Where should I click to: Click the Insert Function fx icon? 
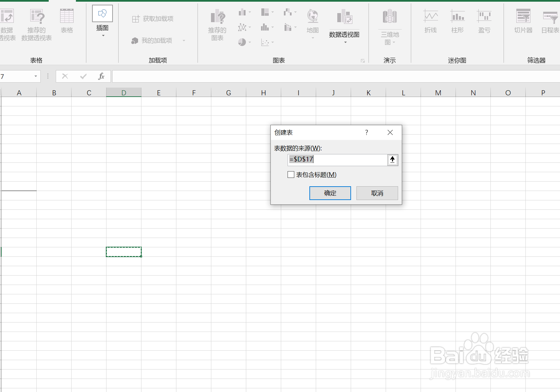coord(101,77)
